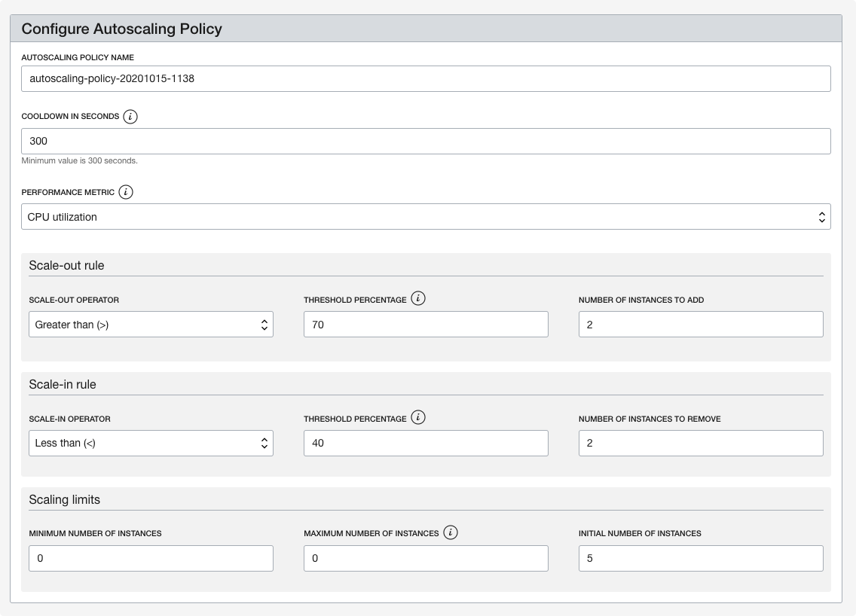Click the scale-out Threshold Percentage info icon
The width and height of the screenshot is (856, 616).
418,299
